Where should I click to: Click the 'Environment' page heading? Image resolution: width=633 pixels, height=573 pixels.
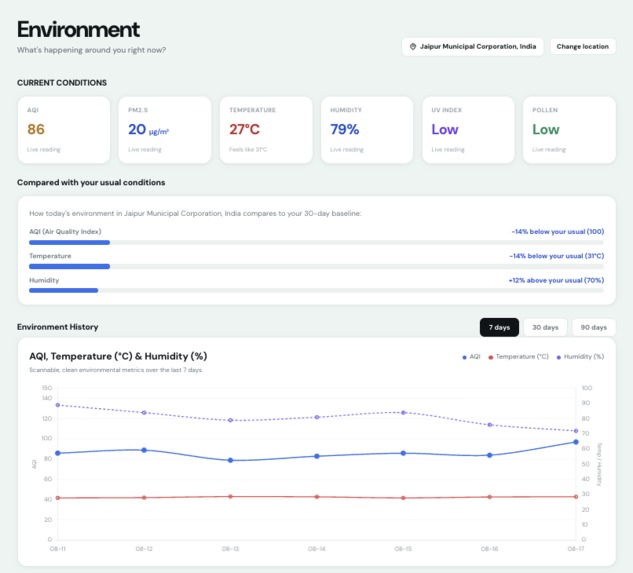click(x=78, y=29)
